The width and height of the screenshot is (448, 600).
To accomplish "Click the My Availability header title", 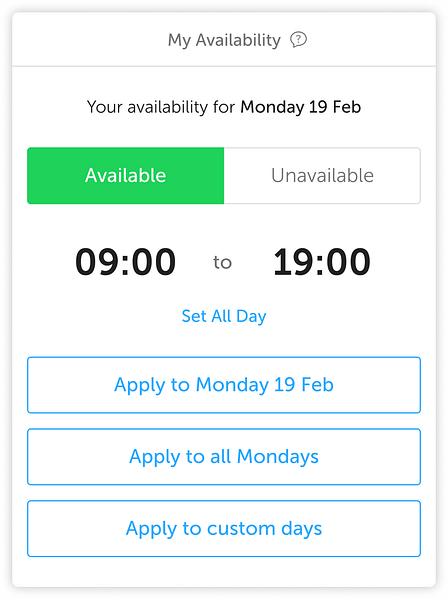I will (x=224, y=40).
